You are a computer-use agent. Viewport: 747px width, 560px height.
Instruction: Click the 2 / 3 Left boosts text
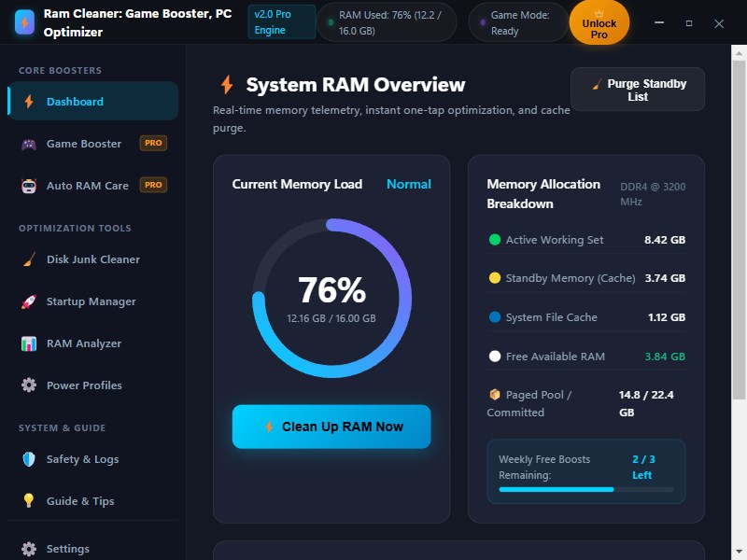point(643,468)
